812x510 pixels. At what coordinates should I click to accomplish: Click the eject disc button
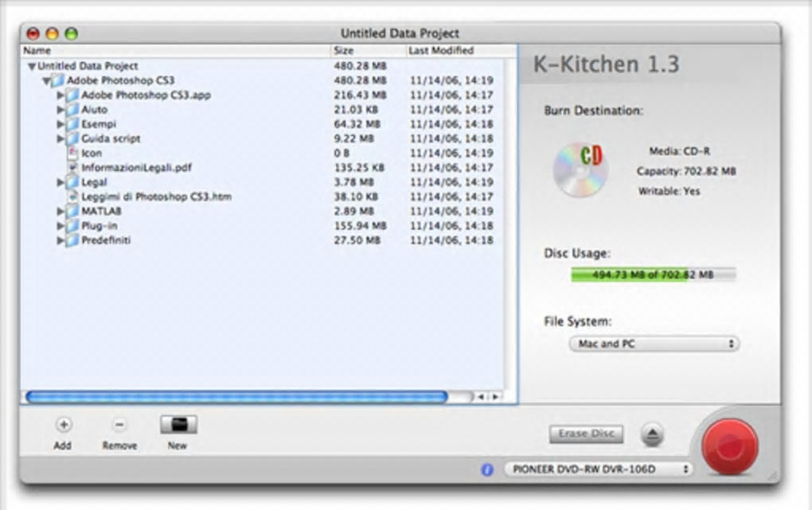tap(652, 434)
